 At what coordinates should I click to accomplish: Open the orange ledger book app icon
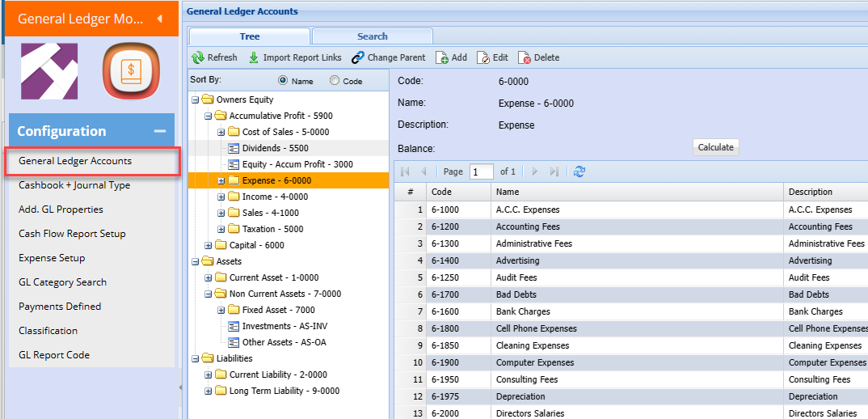[129, 71]
